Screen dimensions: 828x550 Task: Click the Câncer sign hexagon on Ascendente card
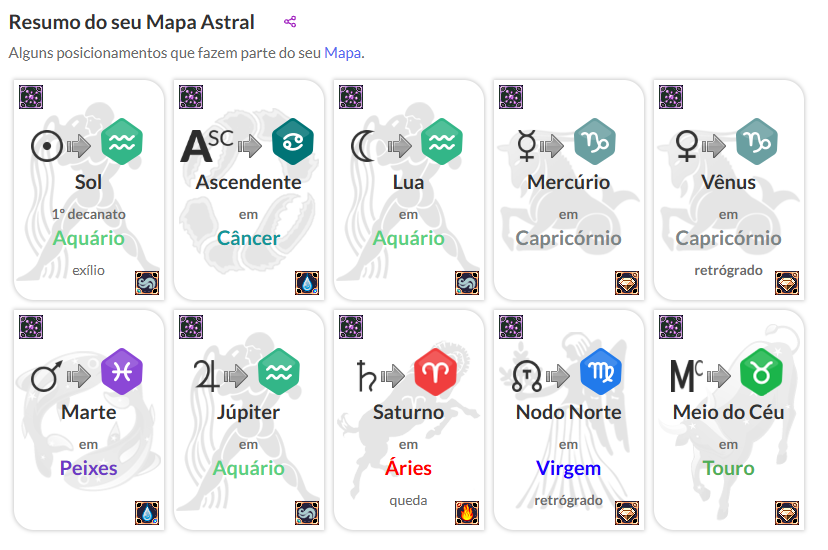(x=293, y=142)
